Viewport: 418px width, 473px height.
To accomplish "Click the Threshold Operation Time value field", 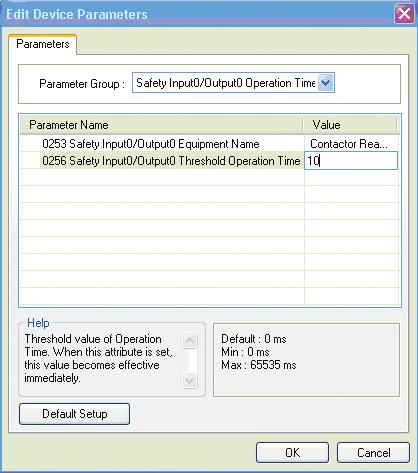I will (x=351, y=161).
